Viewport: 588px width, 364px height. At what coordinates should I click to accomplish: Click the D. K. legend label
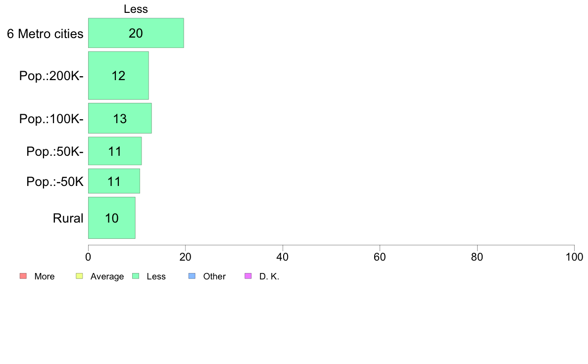269,276
